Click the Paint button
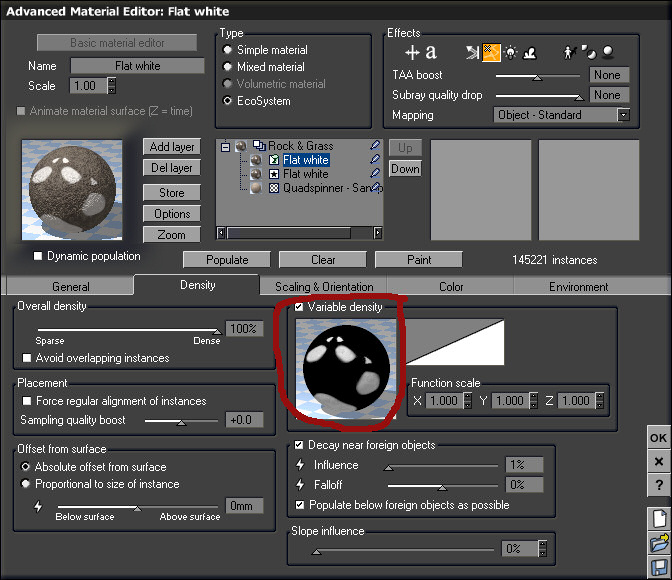Image resolution: width=672 pixels, height=580 pixels. point(419,259)
